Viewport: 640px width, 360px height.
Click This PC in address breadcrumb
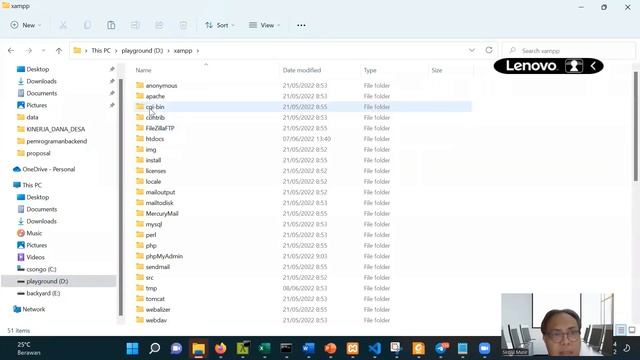click(101, 51)
